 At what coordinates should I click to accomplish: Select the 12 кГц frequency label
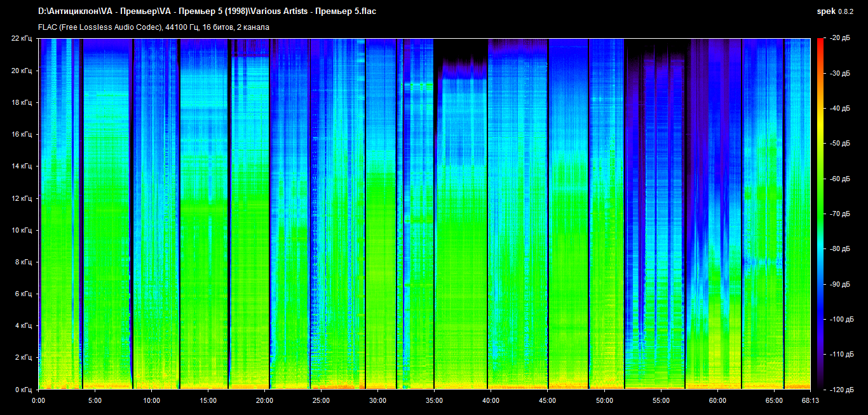pos(22,198)
